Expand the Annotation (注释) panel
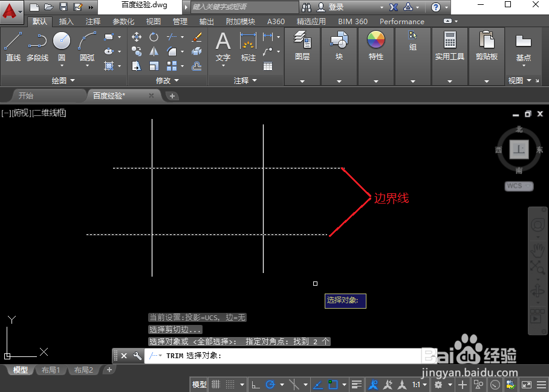 (245, 80)
